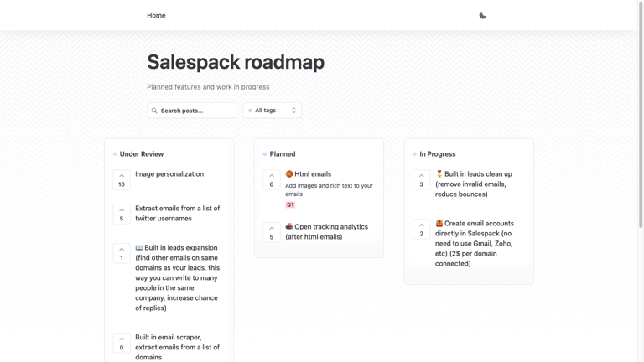Click the Under Review column heading
The height and width of the screenshot is (362, 644).
click(141, 154)
